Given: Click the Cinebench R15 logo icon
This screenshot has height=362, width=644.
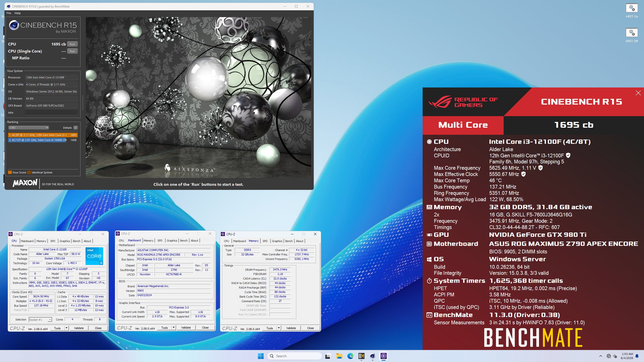Looking at the screenshot, I should 14,25.
